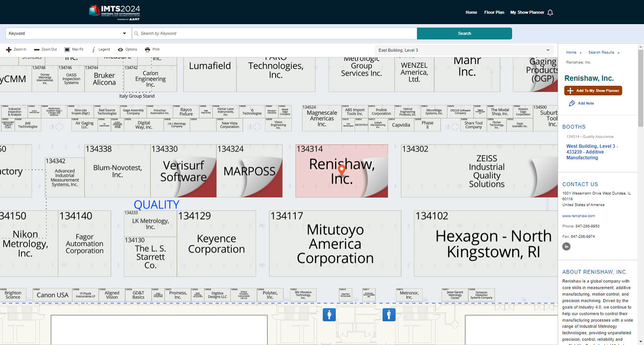644x345 pixels.
Task: Open Renishaw LinkedIn icon
Action: 566,247
